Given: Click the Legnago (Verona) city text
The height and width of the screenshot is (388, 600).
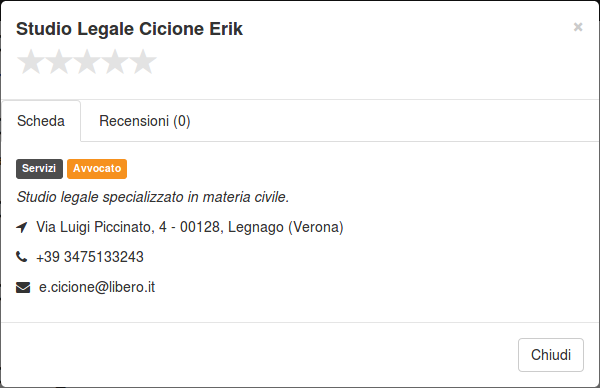Looking at the screenshot, I should (x=285, y=227).
